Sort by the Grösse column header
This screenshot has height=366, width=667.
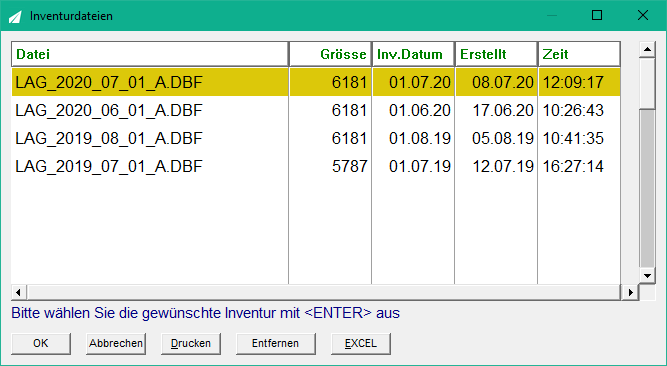coord(331,54)
